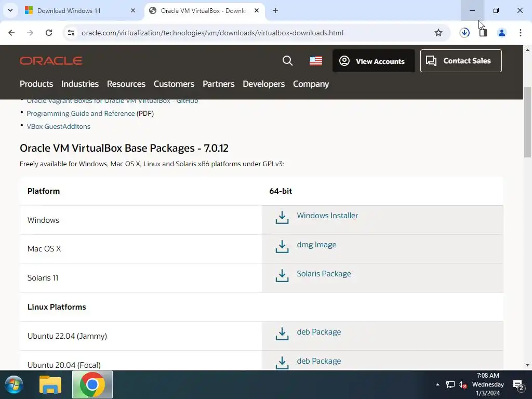Open the VBox GuestAdditons link
532x399 pixels.
click(58, 126)
